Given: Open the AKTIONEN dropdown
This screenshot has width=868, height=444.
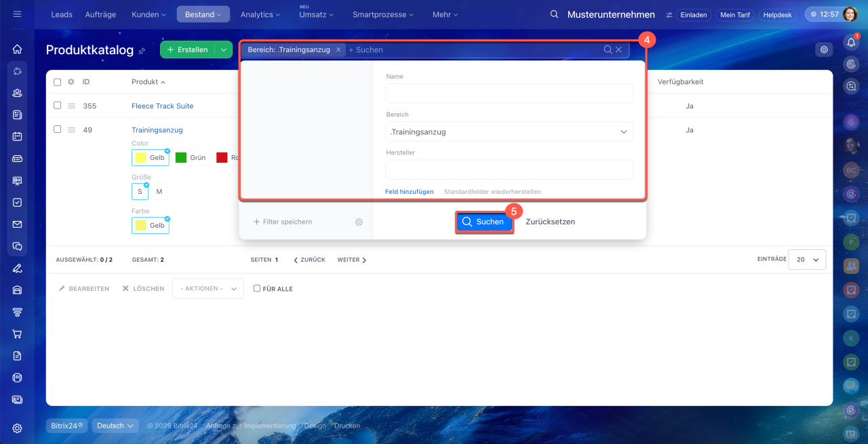Looking at the screenshot, I should click(208, 288).
